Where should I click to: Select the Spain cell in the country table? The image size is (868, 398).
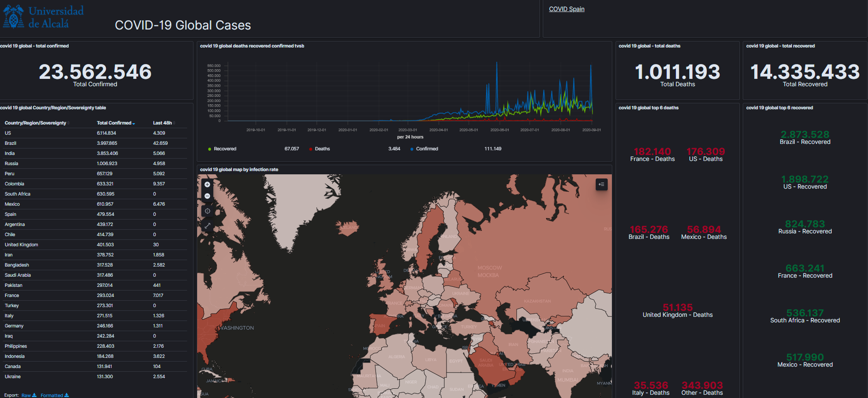(x=11, y=214)
